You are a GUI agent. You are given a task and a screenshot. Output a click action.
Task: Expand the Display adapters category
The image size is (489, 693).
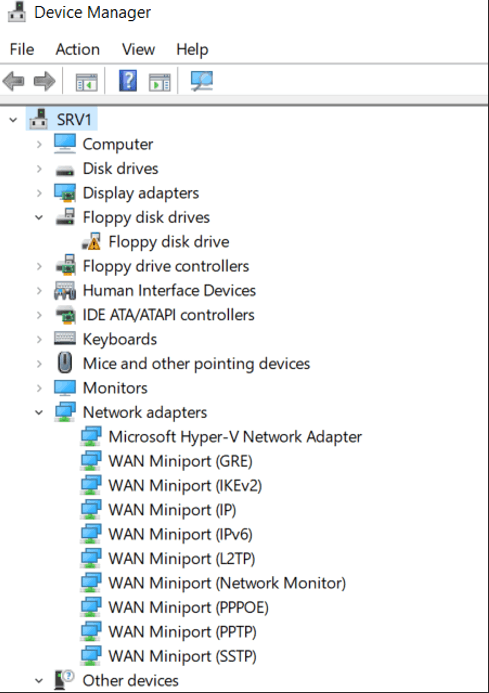pos(39,193)
